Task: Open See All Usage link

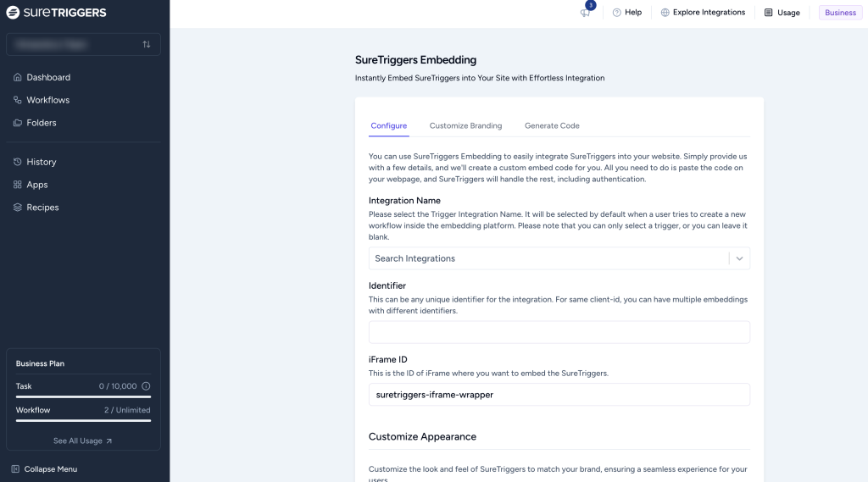Action: pyautogui.click(x=82, y=440)
